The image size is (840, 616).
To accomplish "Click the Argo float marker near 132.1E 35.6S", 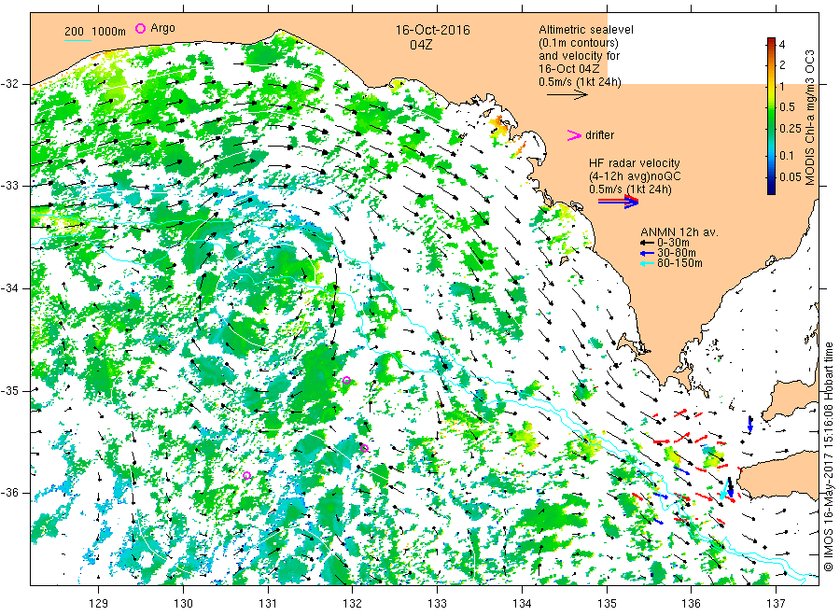I will 365,448.
